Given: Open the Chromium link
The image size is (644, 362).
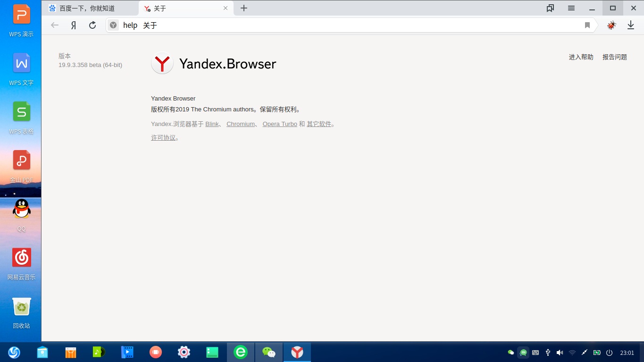Looking at the screenshot, I should click(241, 124).
